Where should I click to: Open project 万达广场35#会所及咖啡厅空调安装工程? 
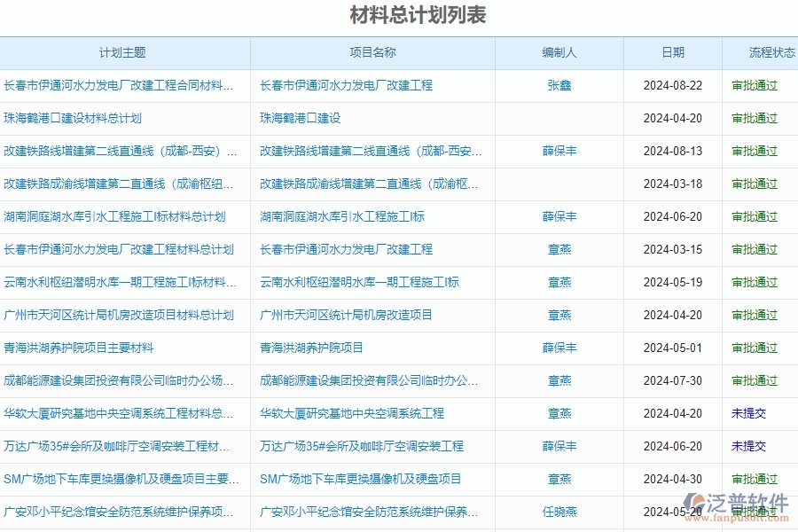tap(364, 446)
